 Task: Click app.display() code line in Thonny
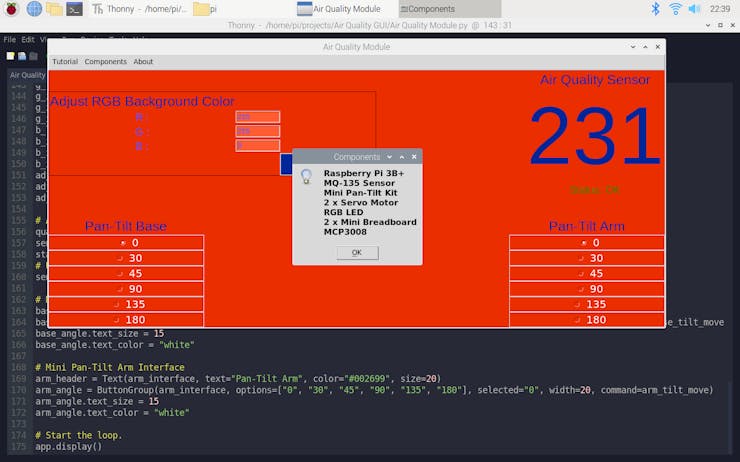[68, 446]
